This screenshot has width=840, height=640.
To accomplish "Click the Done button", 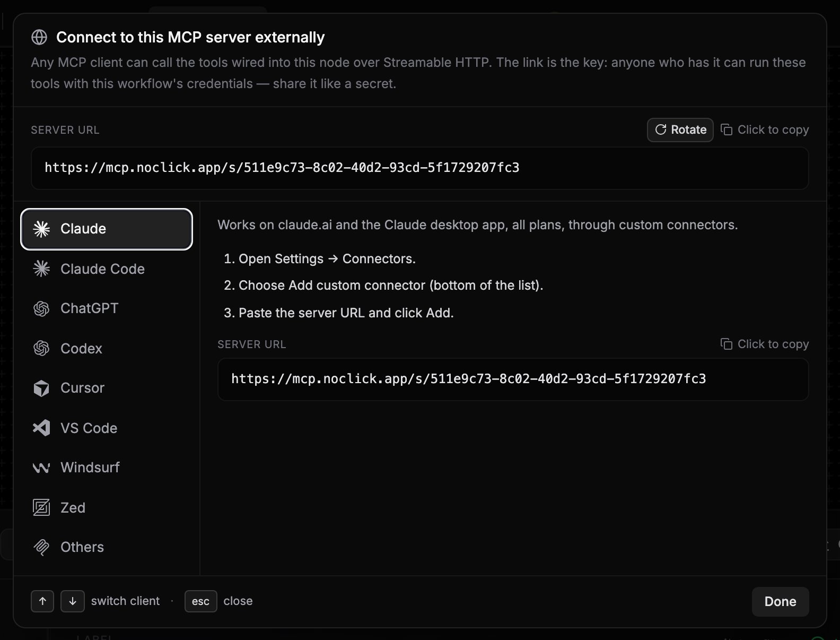I will click(780, 601).
